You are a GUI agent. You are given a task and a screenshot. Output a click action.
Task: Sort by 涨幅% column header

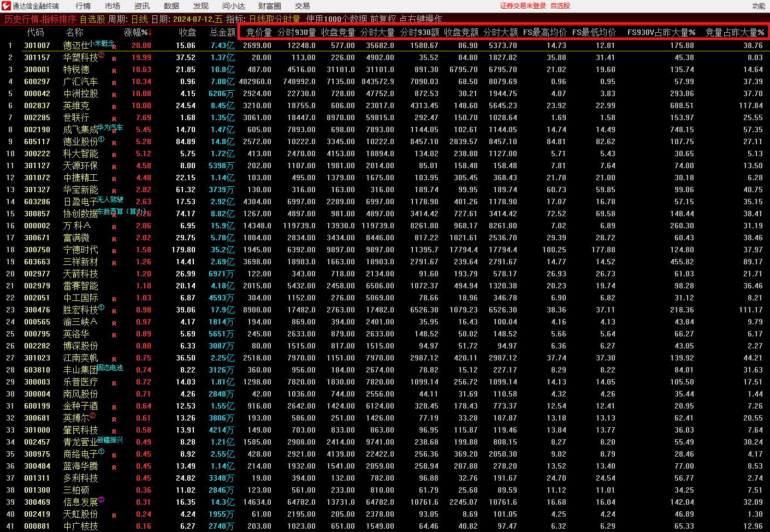point(137,32)
